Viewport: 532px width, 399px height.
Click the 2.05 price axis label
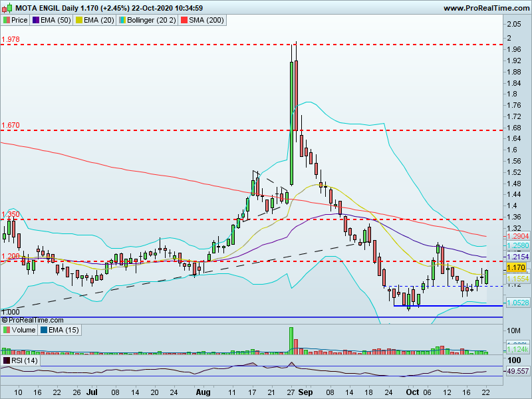tap(514, 24)
